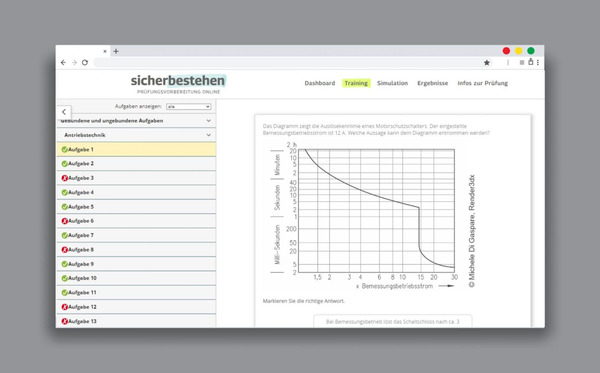Open the Ergebnisse page

(x=432, y=83)
